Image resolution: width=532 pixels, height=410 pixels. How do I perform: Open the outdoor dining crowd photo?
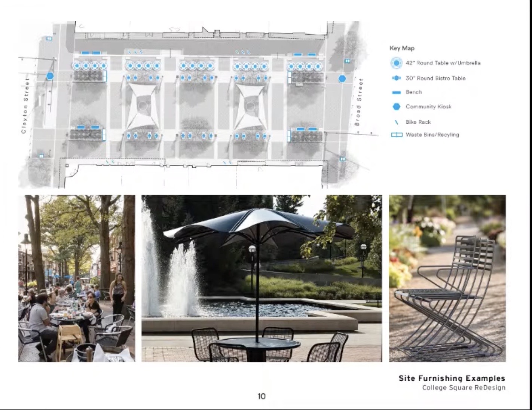point(77,278)
